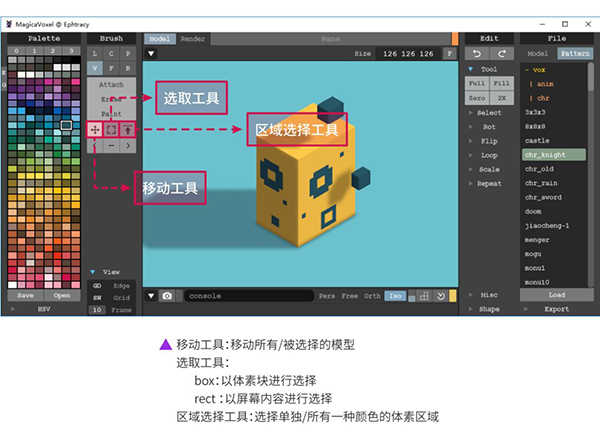This screenshot has height=435, width=600.
Task: Click the F button beside the model size
Action: pos(450,54)
